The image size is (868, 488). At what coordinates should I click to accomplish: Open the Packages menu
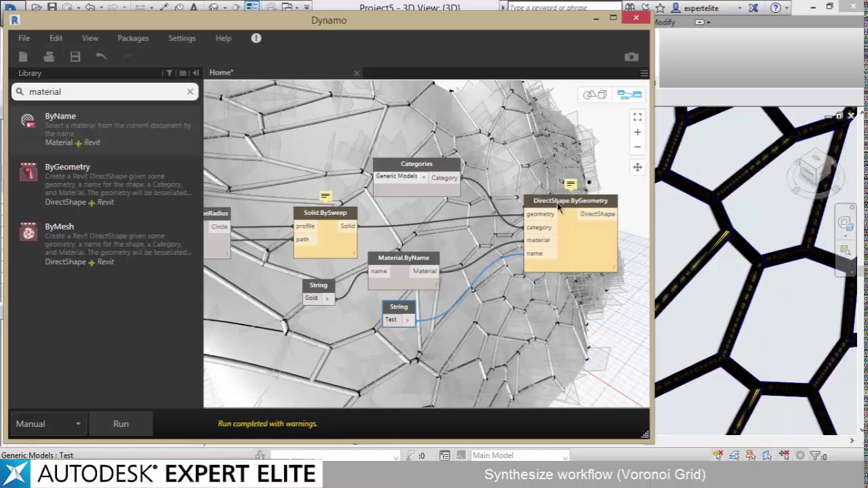tap(133, 38)
